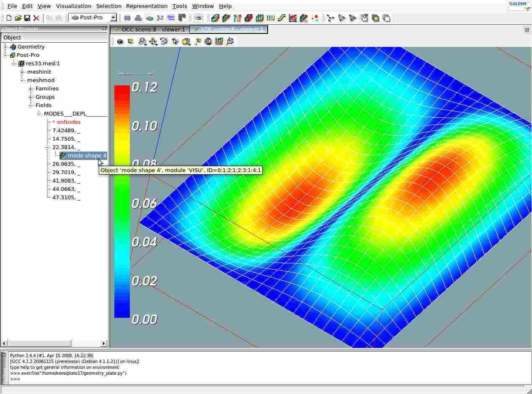Create a Plot 3D presentation
Image resolution: width=532 pixels, height=394 pixels.
click(x=292, y=18)
